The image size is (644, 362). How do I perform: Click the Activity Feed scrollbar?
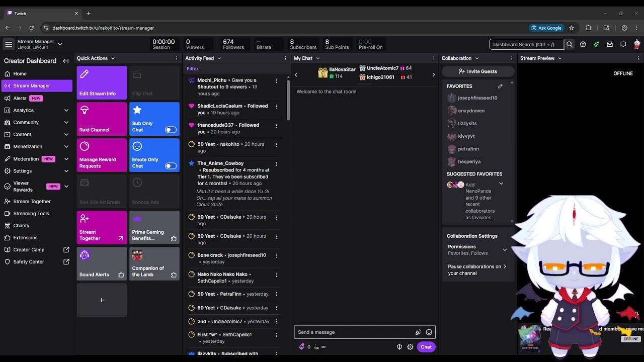point(288,101)
